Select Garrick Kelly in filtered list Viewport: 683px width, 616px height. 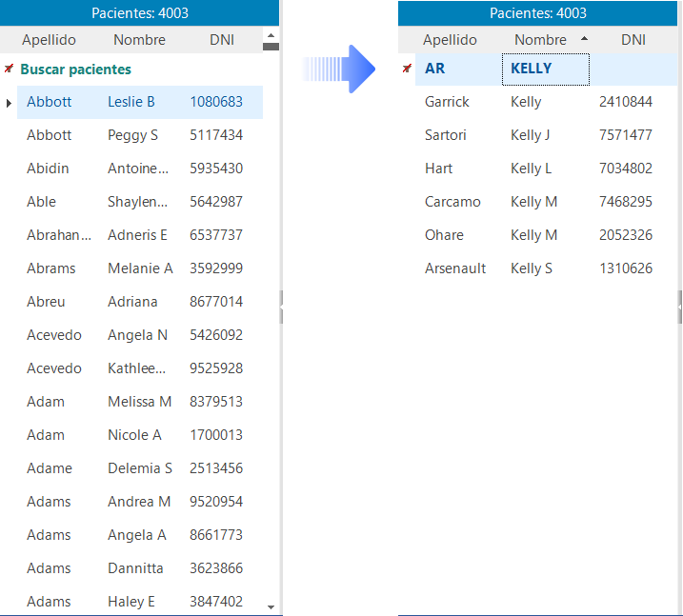pos(546,102)
